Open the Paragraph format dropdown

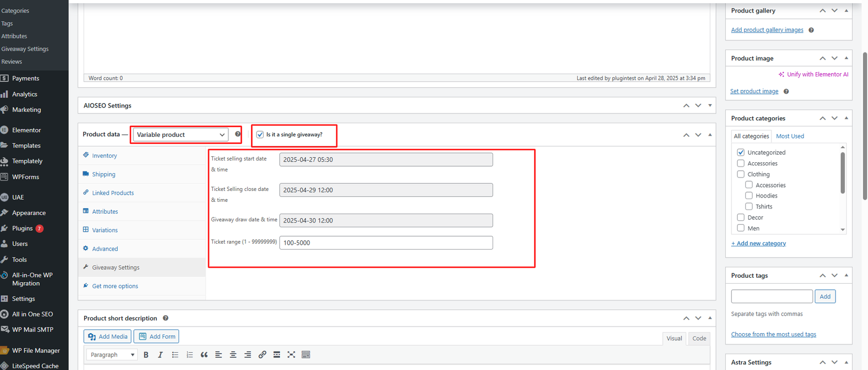(112, 355)
